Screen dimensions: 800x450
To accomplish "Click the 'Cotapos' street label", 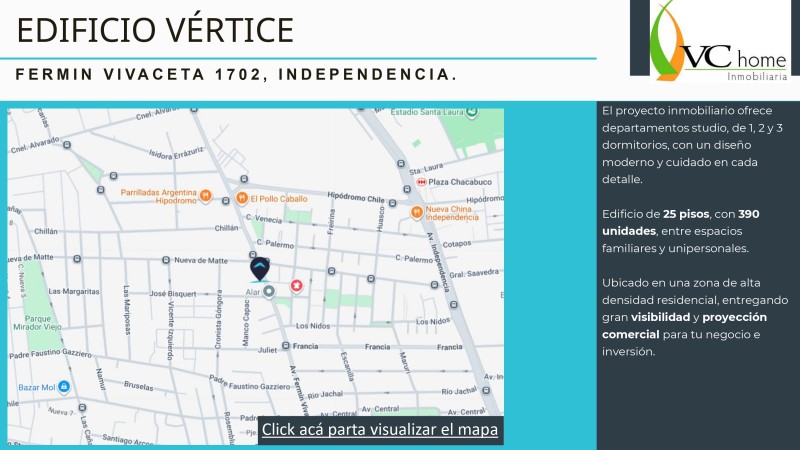I will point(457,244).
